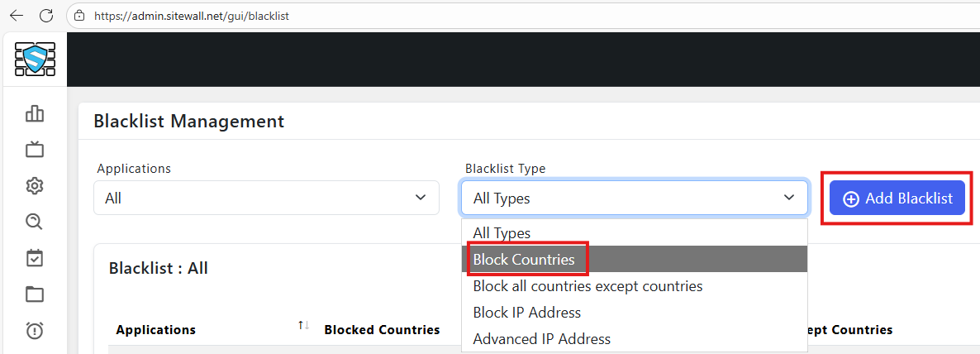Pick 'Block IP Address' option
Screen dimensions: 980x354
[x=527, y=313]
